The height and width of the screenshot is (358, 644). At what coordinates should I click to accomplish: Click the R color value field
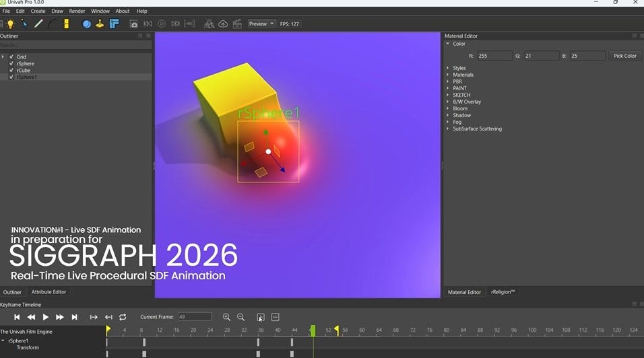click(494, 56)
